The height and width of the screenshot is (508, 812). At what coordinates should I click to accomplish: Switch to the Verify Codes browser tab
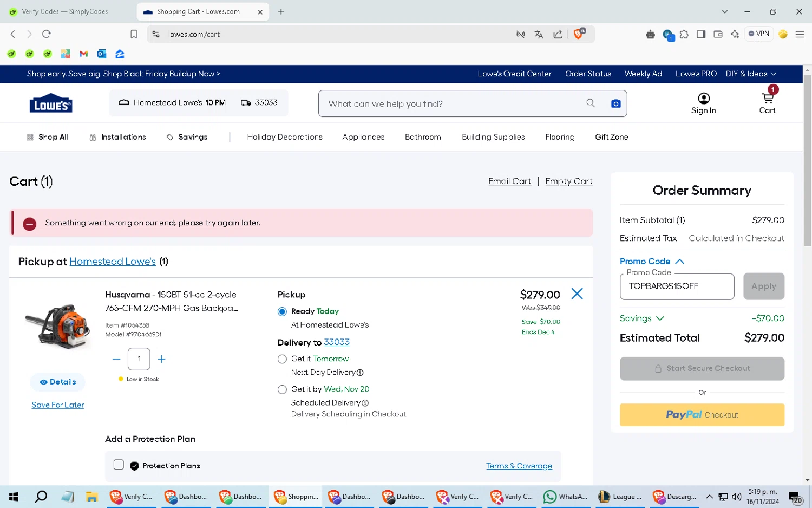click(x=65, y=11)
